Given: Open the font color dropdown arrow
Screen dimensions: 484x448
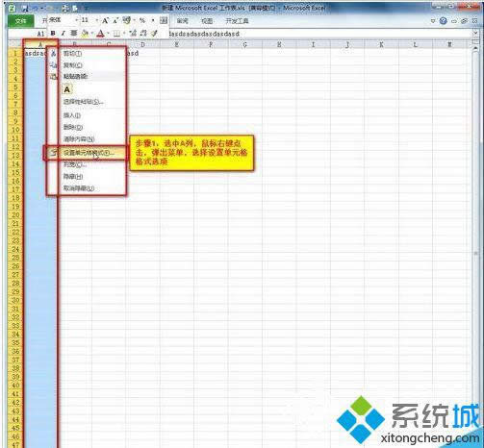Looking at the screenshot, I should (x=108, y=34).
